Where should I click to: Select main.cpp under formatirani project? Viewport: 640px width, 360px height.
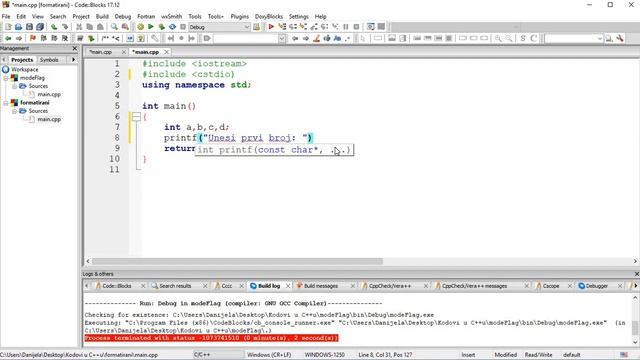[x=49, y=119]
